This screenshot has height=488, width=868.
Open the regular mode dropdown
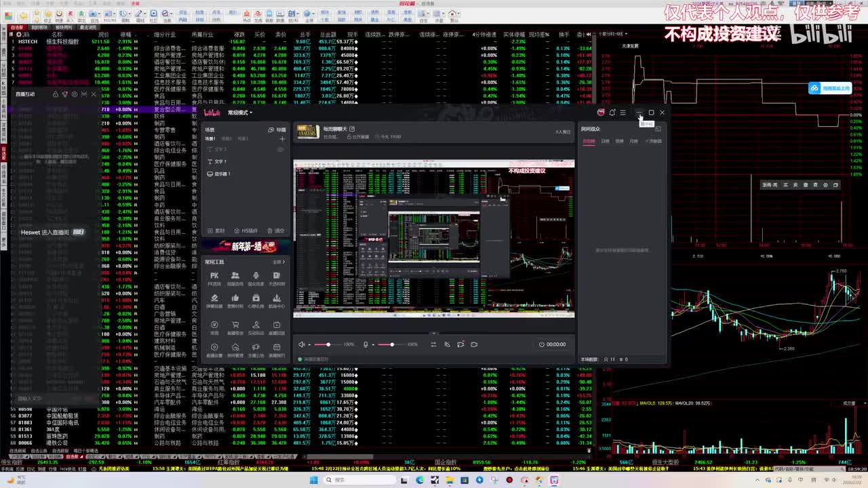(240, 113)
